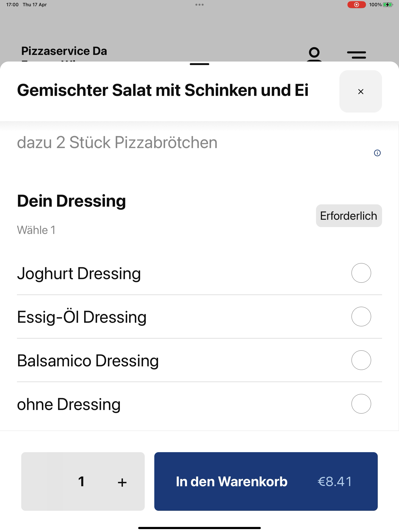The width and height of the screenshot is (399, 532).
Task: Tap the Erforderlich required badge
Action: pos(349,216)
